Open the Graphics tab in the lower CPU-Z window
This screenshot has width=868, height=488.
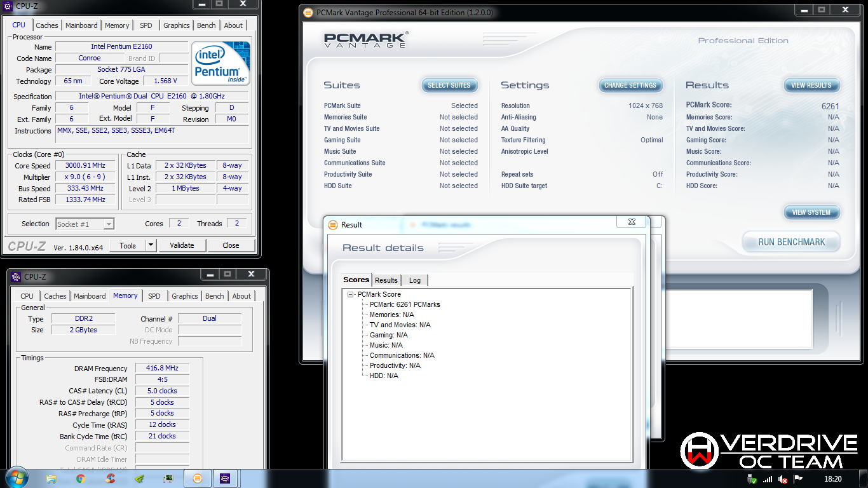pyautogui.click(x=185, y=296)
